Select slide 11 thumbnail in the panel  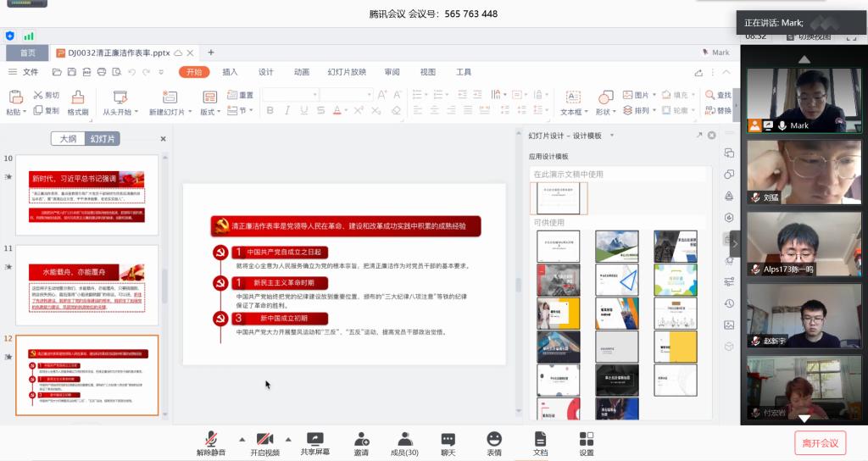point(87,284)
